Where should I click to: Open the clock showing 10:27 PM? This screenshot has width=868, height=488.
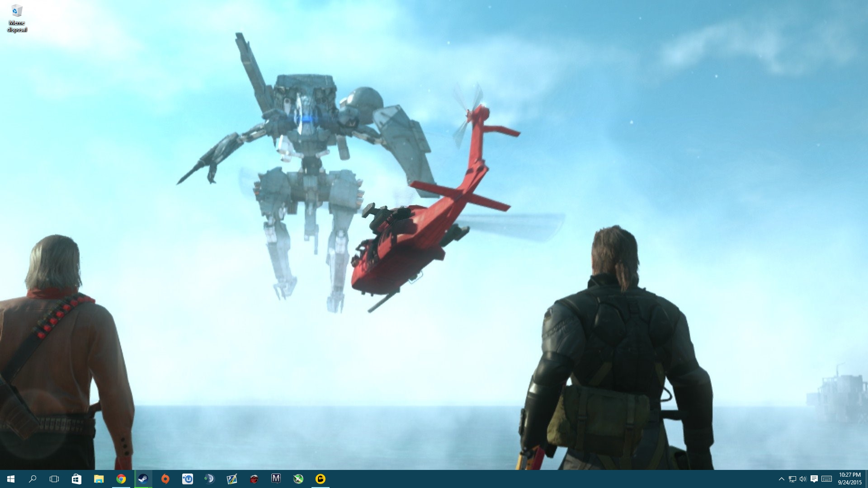[x=849, y=479]
